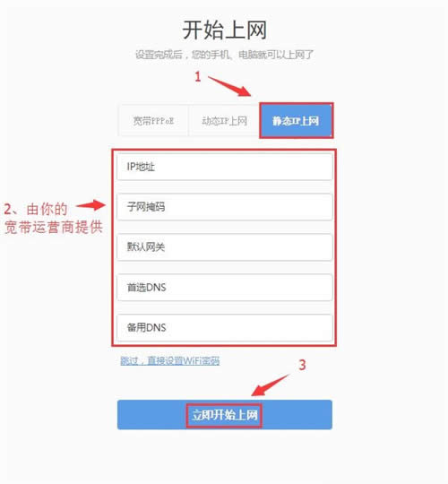
Task: Click the 备用DNS input field
Action: (225, 327)
